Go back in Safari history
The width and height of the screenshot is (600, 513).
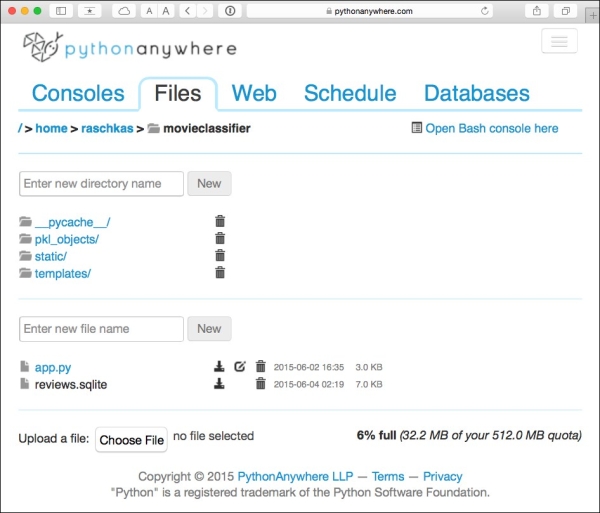click(188, 11)
